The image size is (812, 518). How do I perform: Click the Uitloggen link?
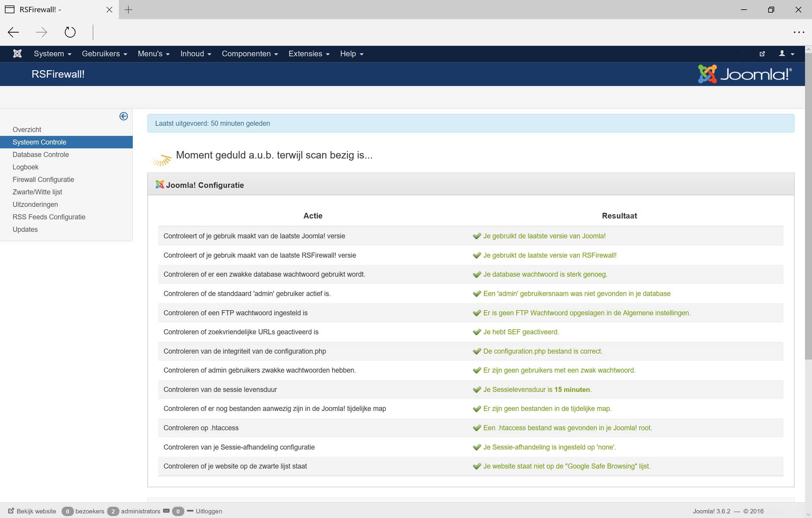(x=209, y=511)
